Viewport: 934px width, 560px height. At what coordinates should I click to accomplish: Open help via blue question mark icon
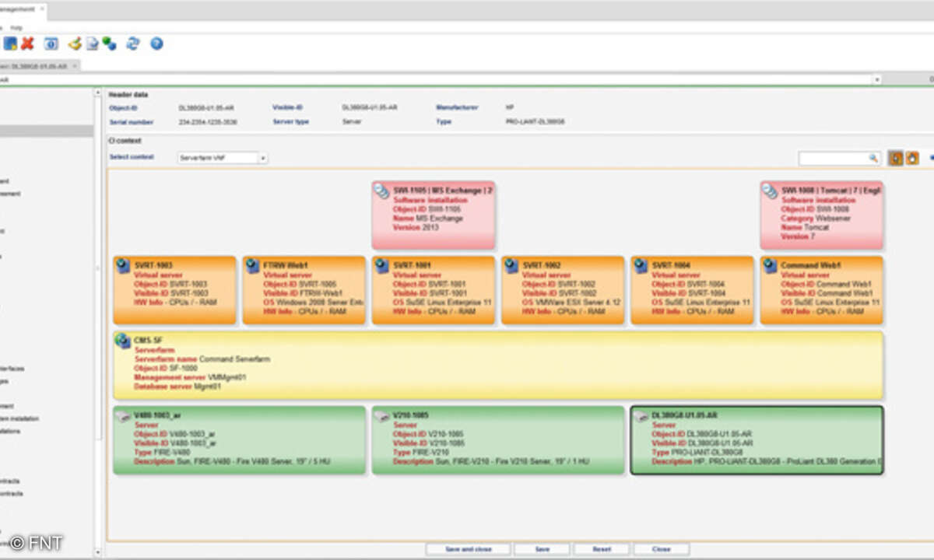pos(156,44)
